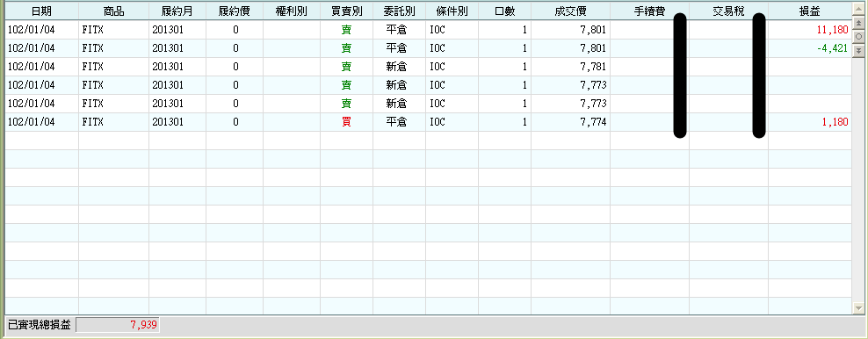
Task: Select the 履約月 column header
Action: (x=177, y=11)
